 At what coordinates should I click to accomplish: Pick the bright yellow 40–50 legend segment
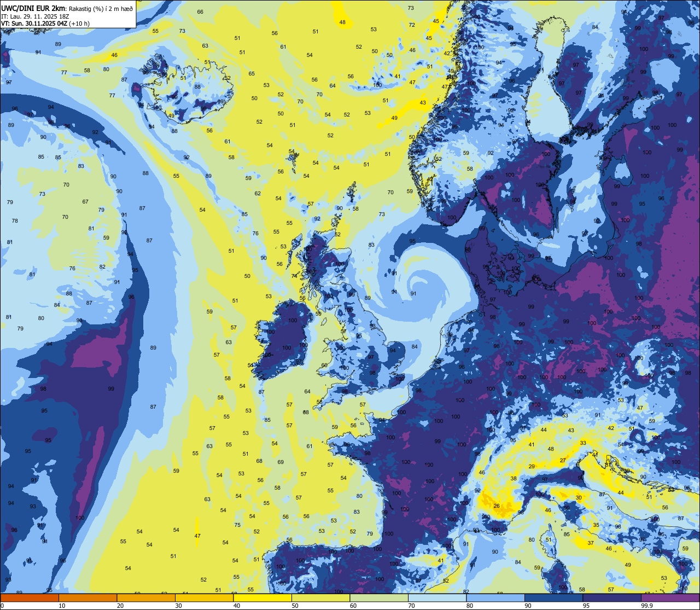coord(262,597)
